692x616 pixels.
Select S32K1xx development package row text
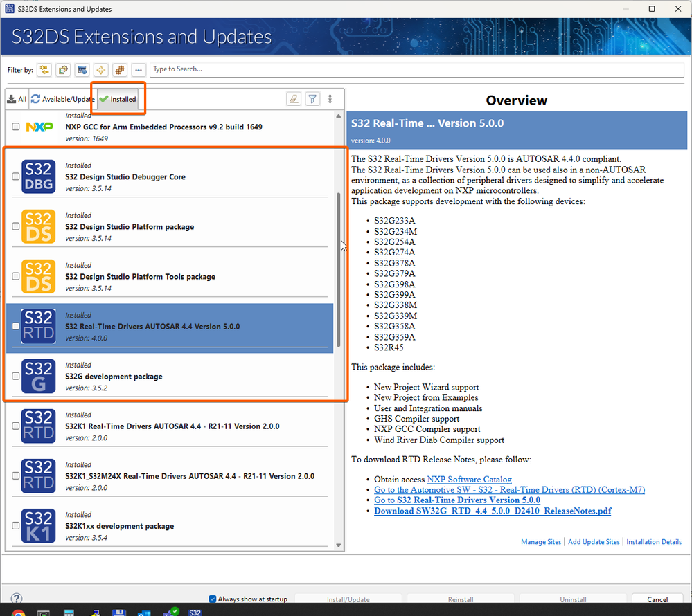point(120,526)
